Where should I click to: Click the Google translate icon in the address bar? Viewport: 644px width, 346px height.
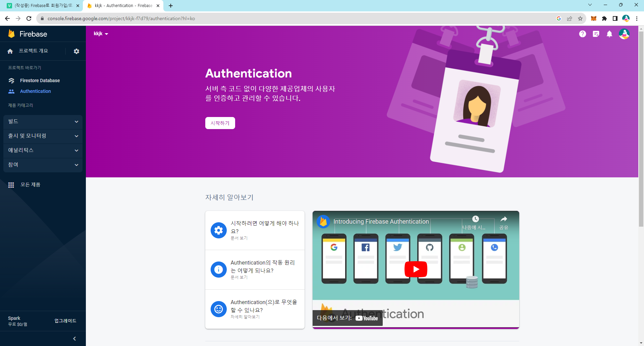(x=559, y=18)
